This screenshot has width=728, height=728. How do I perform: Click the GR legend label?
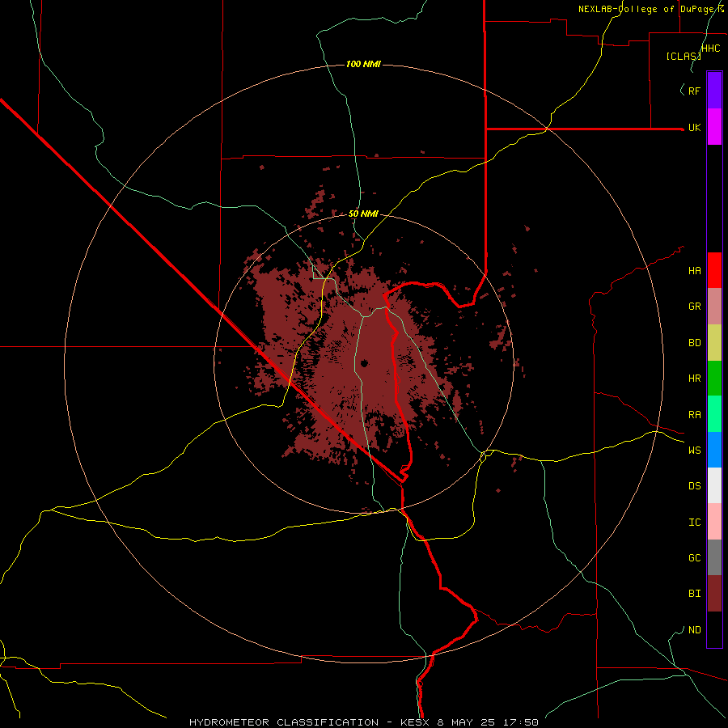pyautogui.click(x=694, y=307)
